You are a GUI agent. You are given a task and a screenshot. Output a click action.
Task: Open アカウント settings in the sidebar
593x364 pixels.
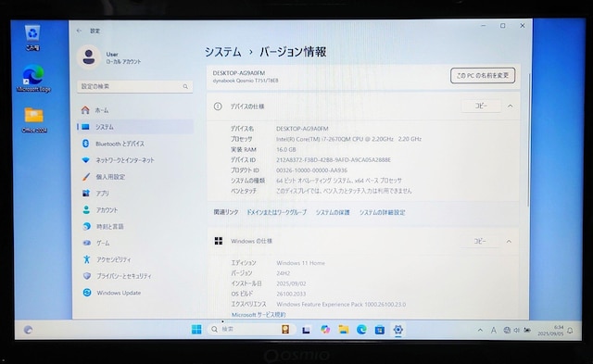tap(135, 209)
